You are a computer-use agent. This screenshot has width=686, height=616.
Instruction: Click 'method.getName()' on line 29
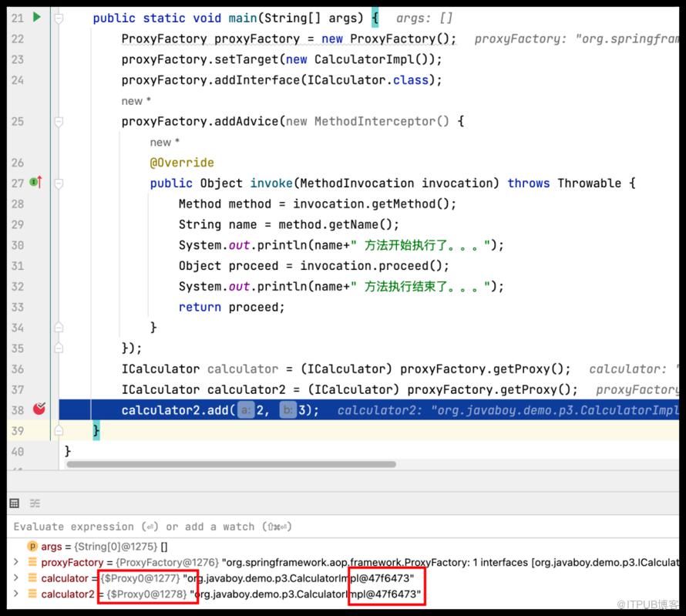[335, 224]
